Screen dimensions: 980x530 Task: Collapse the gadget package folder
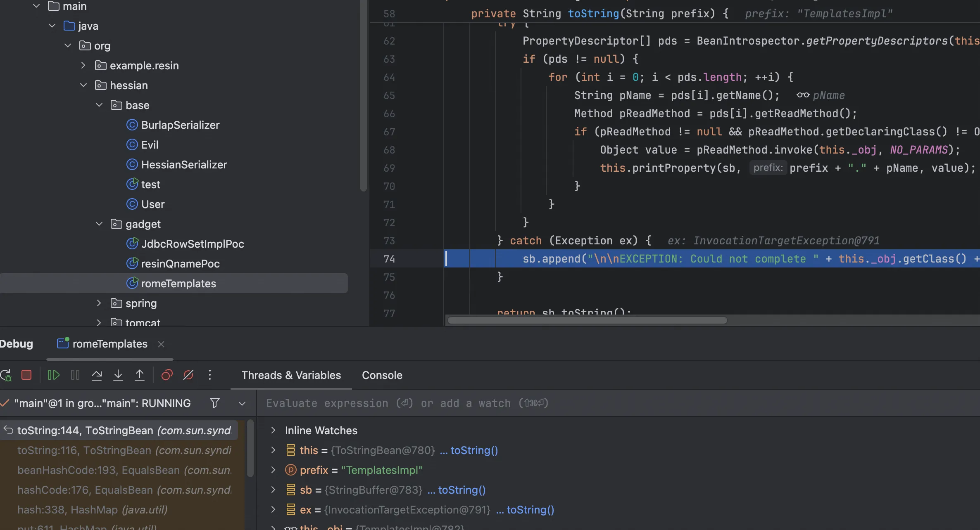click(x=99, y=224)
